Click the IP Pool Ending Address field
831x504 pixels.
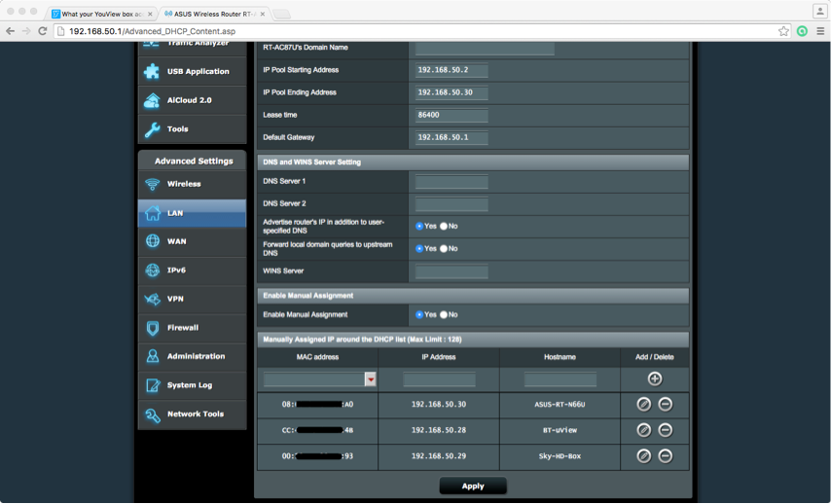pyautogui.click(x=451, y=92)
